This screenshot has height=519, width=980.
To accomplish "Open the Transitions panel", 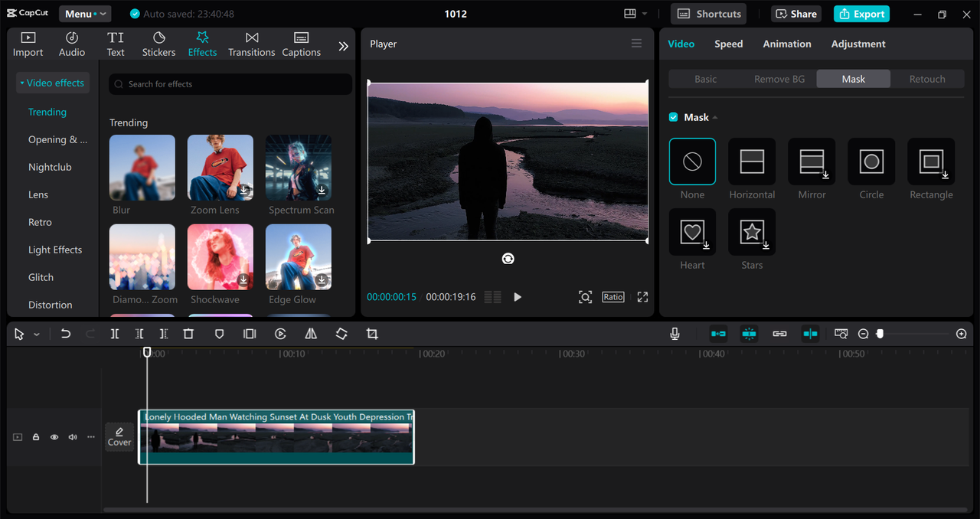I will click(251, 44).
